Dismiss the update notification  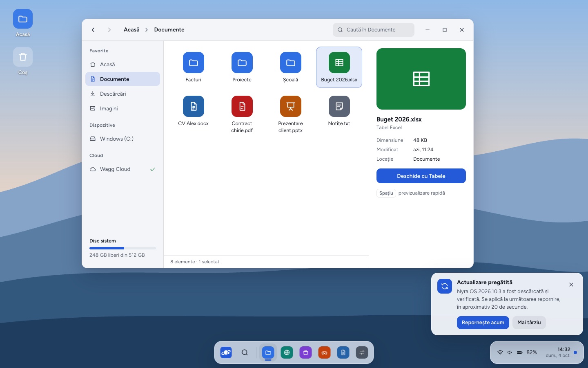[x=571, y=285]
